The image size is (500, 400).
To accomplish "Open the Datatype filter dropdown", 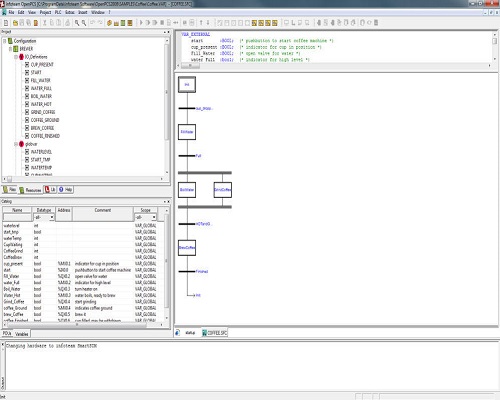I will pyautogui.click(x=52, y=217).
